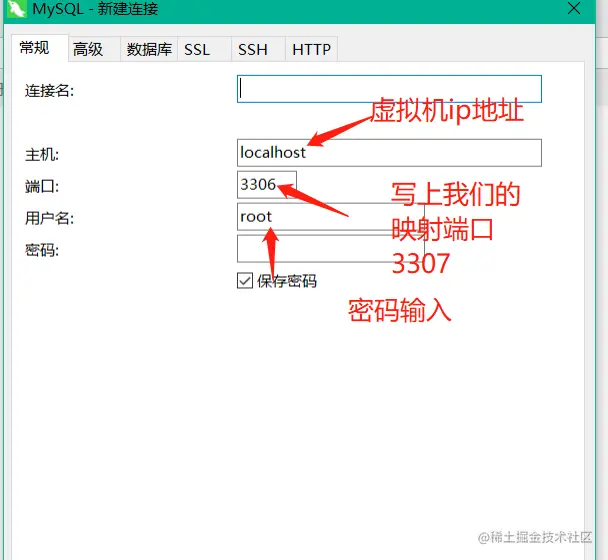608x560 pixels.
Task: Close the MySQL 新建连接 dialog
Action: tap(574, 8)
